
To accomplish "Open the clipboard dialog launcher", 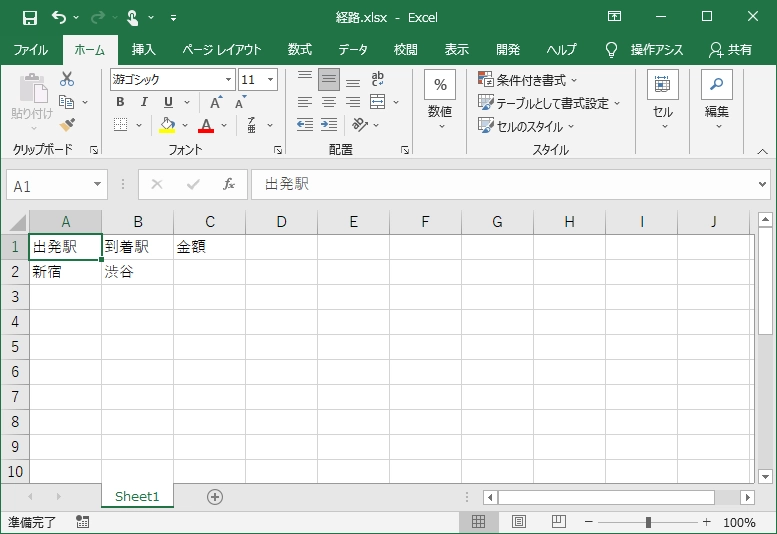I will pos(94,150).
